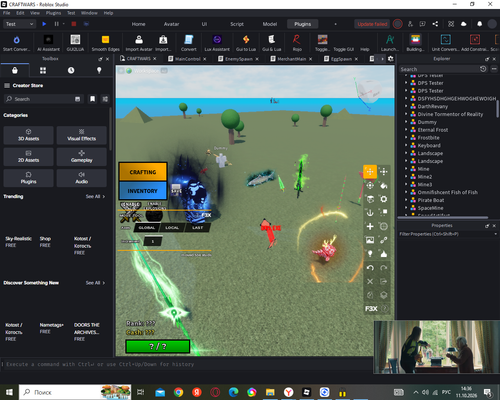This screenshot has width=500, height=400.
Task: Click the F3X lightbulb lighting tool
Action: coord(370,254)
